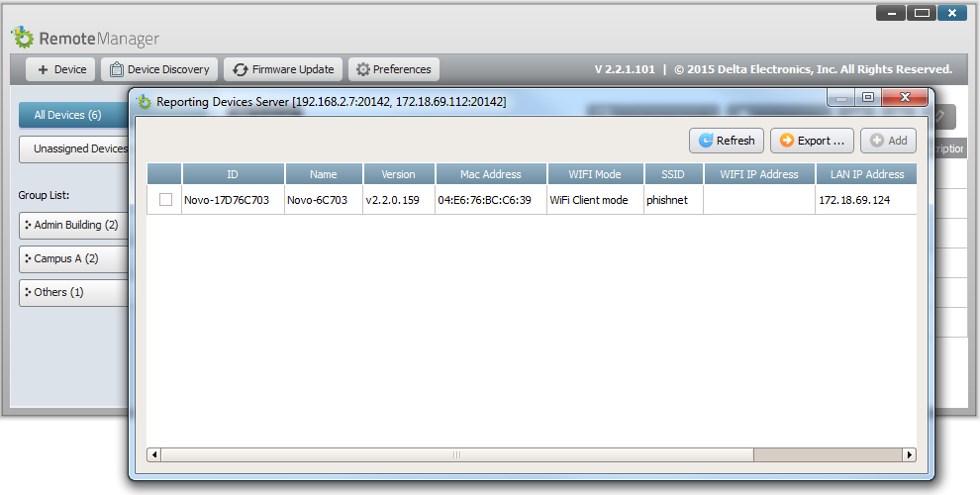The width and height of the screenshot is (980, 495).
Task: Click the Remote Manager logo icon
Action: click(x=23, y=38)
